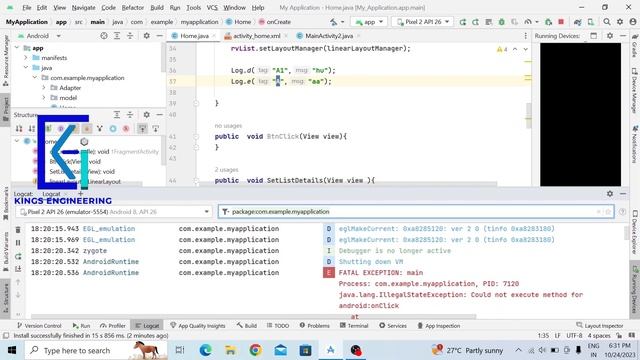Viewport: 640px width, 360px height.
Task: Open Version Control tool window
Action: click(x=39, y=325)
